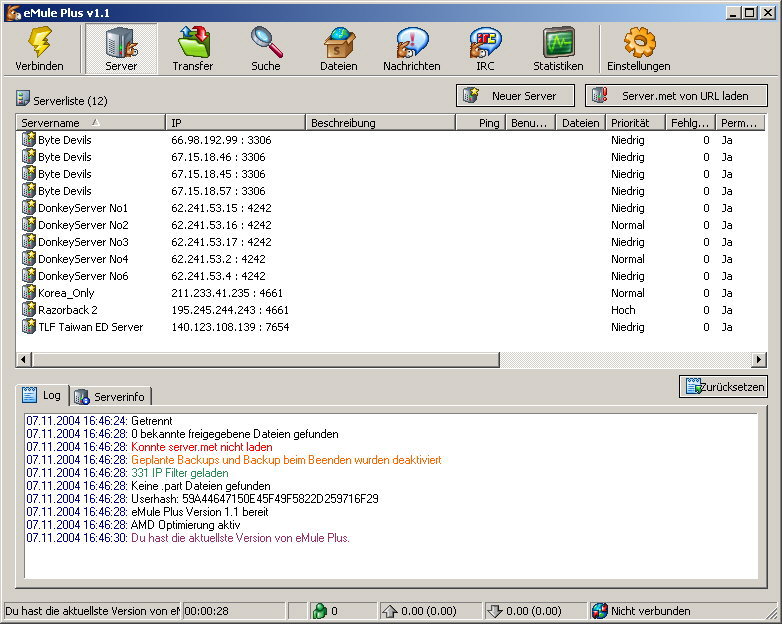
Task: Click 'Konnte server.met nicht laden' log line
Action: coord(201,447)
